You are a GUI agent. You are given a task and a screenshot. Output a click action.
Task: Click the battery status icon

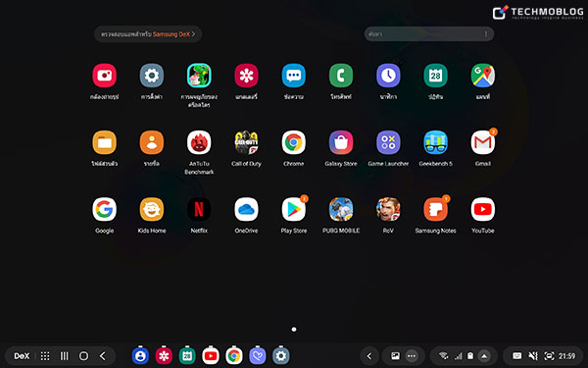(470, 356)
